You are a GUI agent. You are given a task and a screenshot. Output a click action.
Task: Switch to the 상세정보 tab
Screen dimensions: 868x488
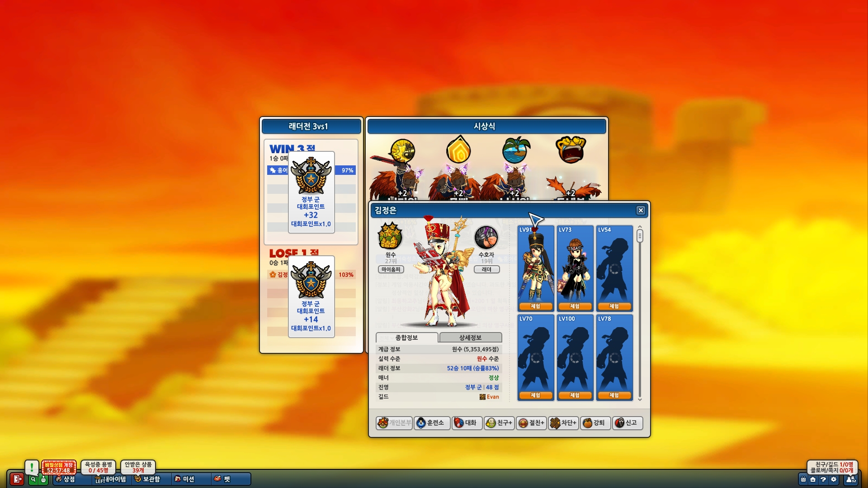pyautogui.click(x=470, y=338)
